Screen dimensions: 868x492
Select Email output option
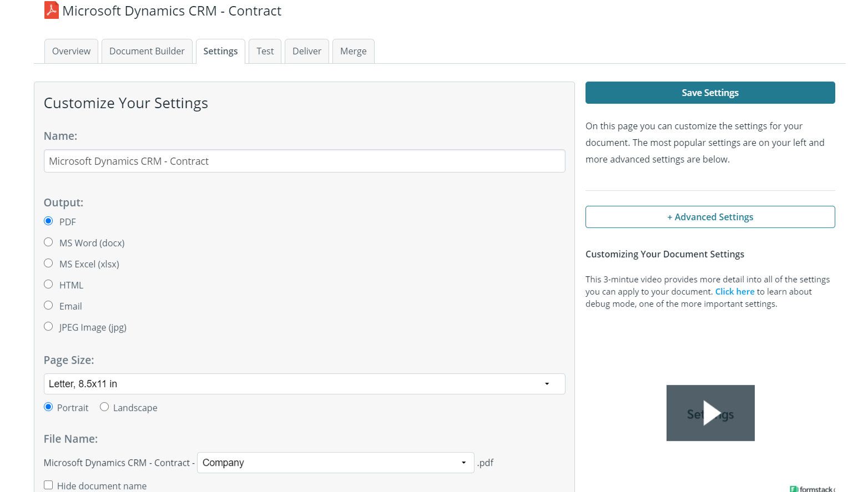click(49, 306)
